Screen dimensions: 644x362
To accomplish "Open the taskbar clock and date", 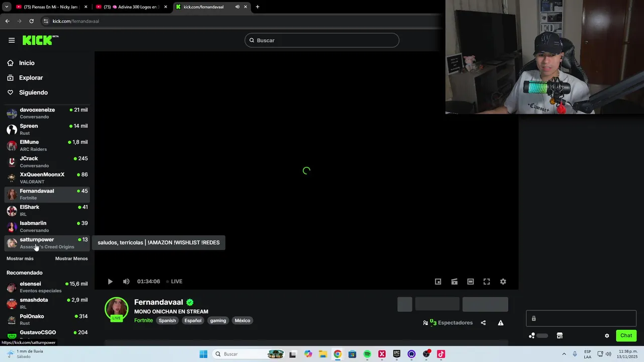I will tap(624, 354).
